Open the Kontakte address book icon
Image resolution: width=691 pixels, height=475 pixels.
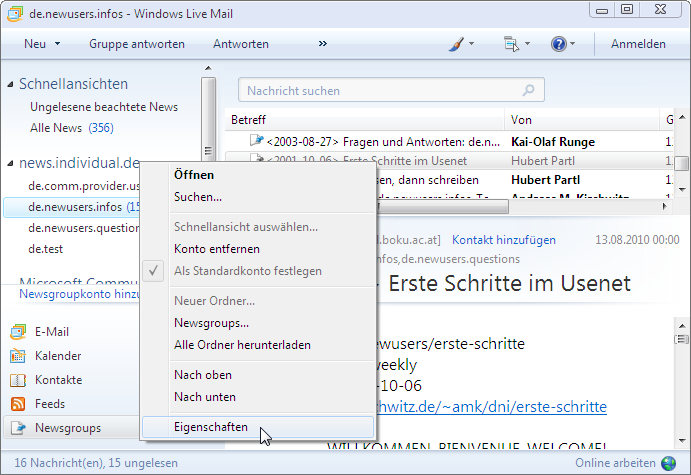click(x=18, y=380)
